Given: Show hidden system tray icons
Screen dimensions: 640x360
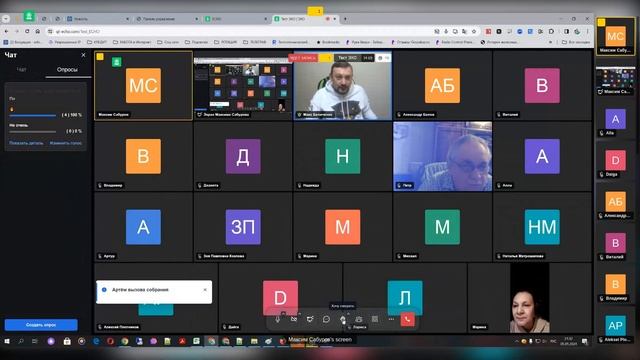Looking at the screenshot, I should tap(517, 341).
